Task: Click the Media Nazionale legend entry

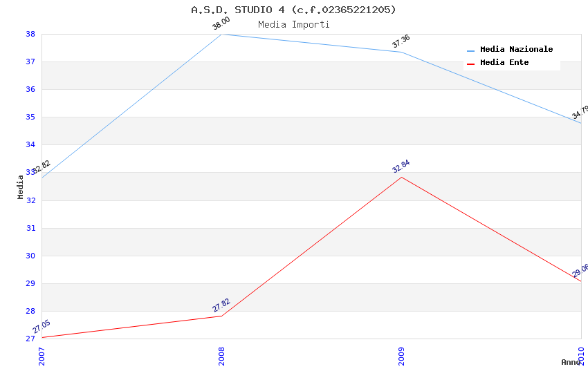Action: coord(516,49)
